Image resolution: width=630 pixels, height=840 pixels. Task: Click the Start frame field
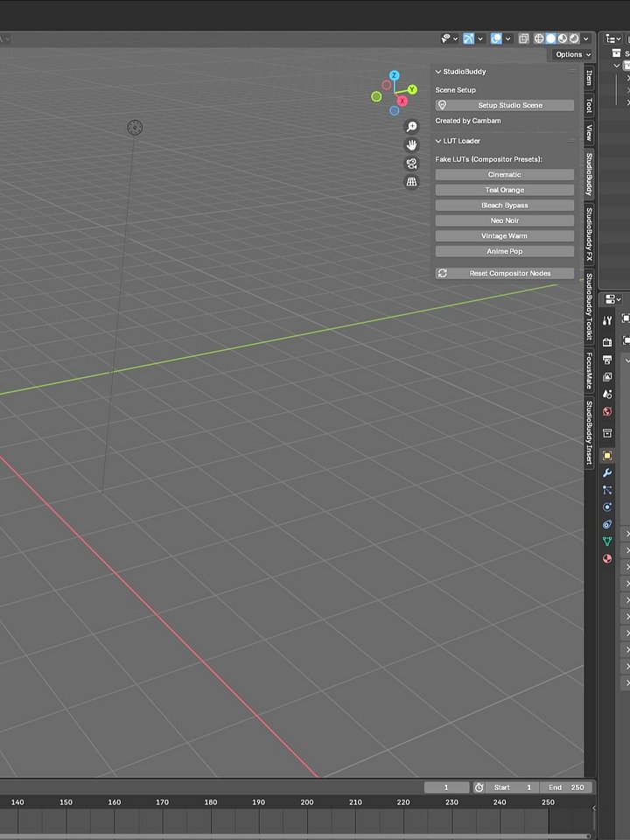coord(514,787)
